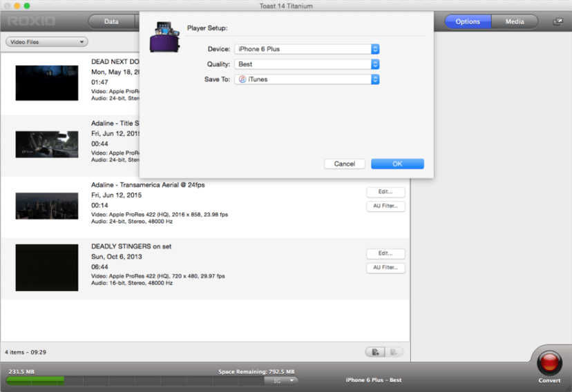The image size is (572, 392).
Task: Click Edit for Adaline Transamerica Aerial clip
Action: coord(385,192)
